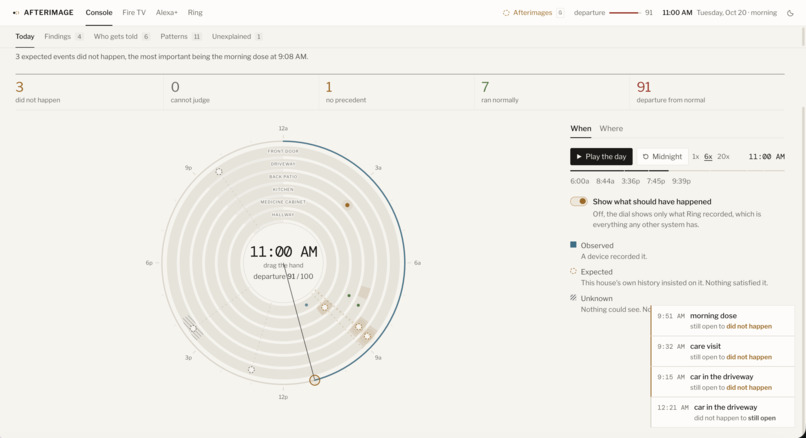Click the '91 departure from normal' stat
The height and width of the screenshot is (438, 806).
[709, 92]
